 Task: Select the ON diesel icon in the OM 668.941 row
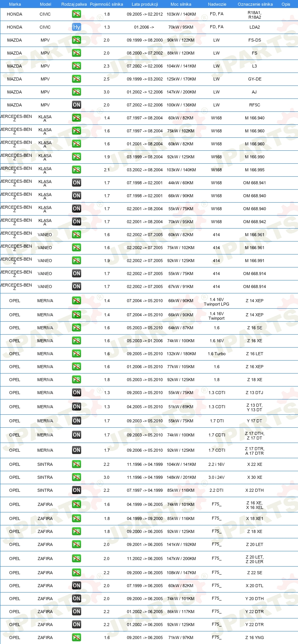pyautogui.click(x=77, y=183)
